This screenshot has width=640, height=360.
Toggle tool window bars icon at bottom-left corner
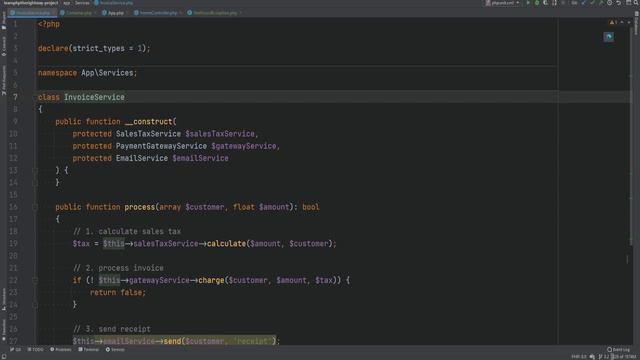pyautogui.click(x=4, y=356)
